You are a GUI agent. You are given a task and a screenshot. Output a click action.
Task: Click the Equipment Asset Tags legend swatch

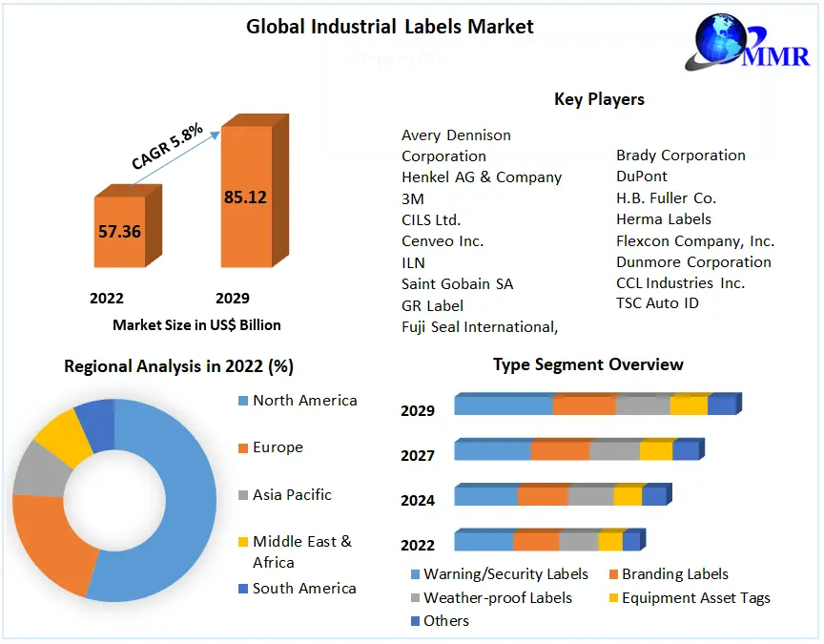[612, 598]
